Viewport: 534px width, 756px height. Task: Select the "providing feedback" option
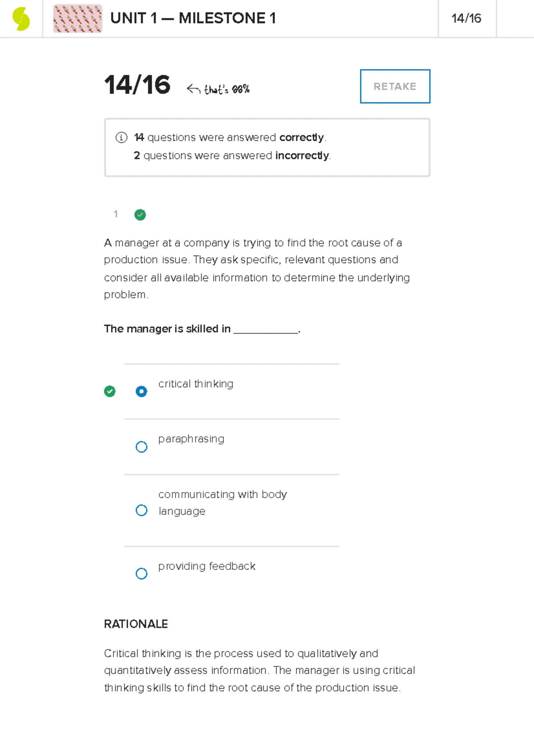tap(142, 573)
